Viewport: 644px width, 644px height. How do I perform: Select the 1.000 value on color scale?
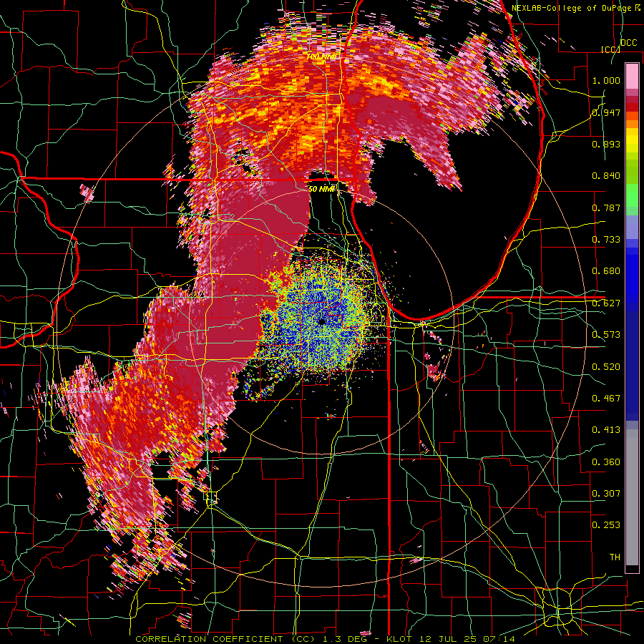point(606,80)
